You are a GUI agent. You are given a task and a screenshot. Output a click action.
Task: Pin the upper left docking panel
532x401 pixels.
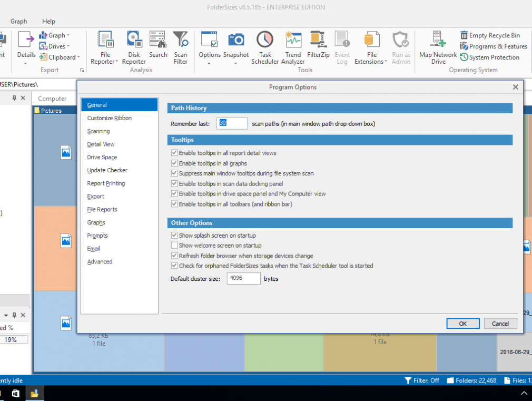tap(14, 98)
